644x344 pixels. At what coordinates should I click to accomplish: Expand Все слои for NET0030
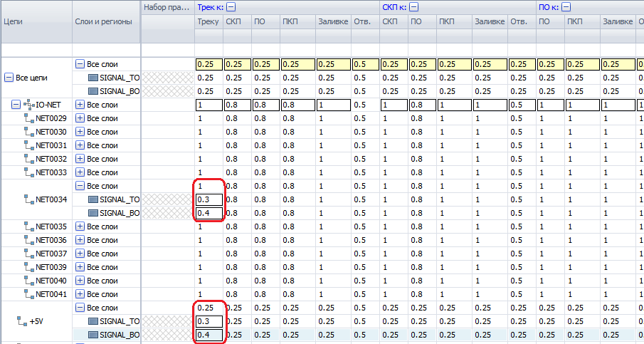[x=80, y=132]
